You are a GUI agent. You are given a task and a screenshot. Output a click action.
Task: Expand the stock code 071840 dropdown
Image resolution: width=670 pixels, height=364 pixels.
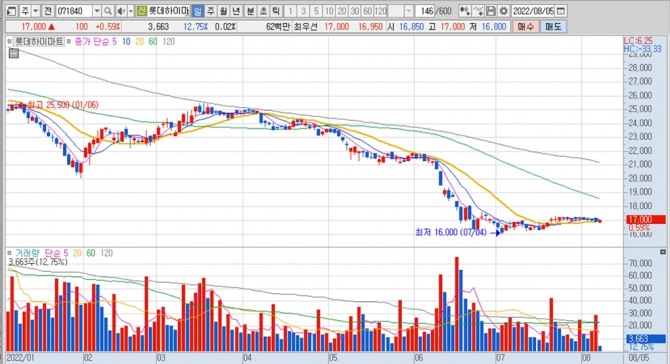pyautogui.click(x=97, y=11)
